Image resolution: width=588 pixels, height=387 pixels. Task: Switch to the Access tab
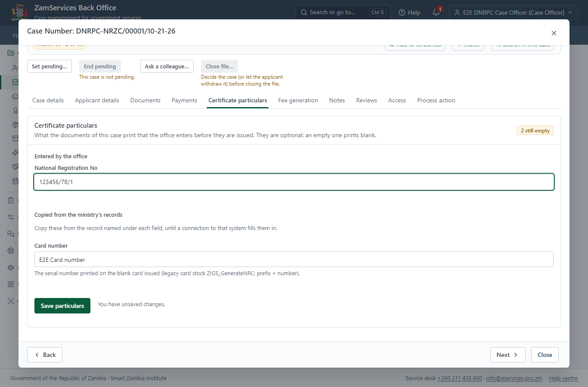click(397, 100)
